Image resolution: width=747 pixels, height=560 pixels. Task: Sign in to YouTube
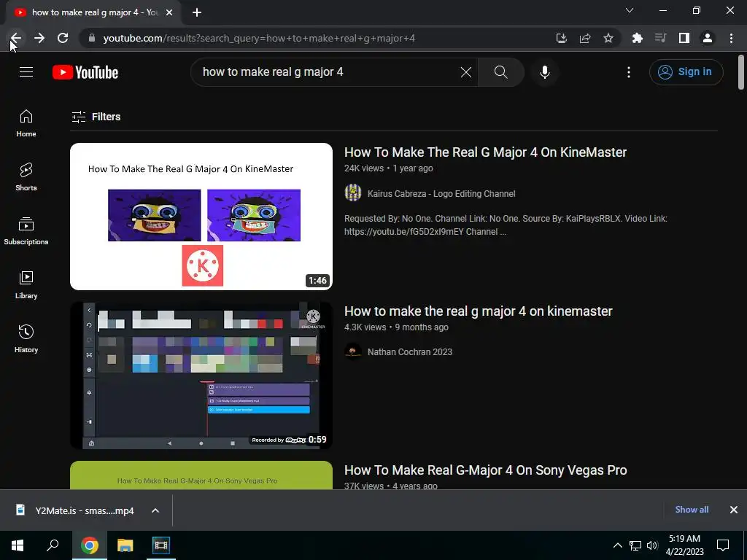tap(686, 72)
